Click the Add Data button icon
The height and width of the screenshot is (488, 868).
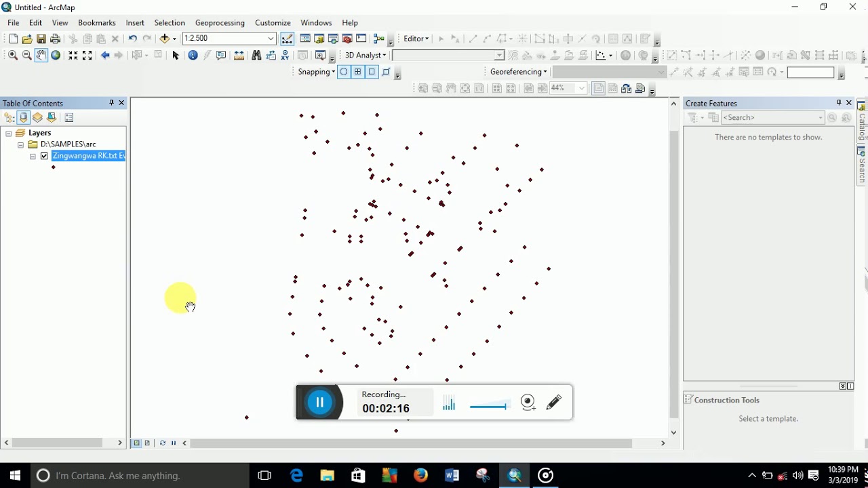(x=165, y=39)
